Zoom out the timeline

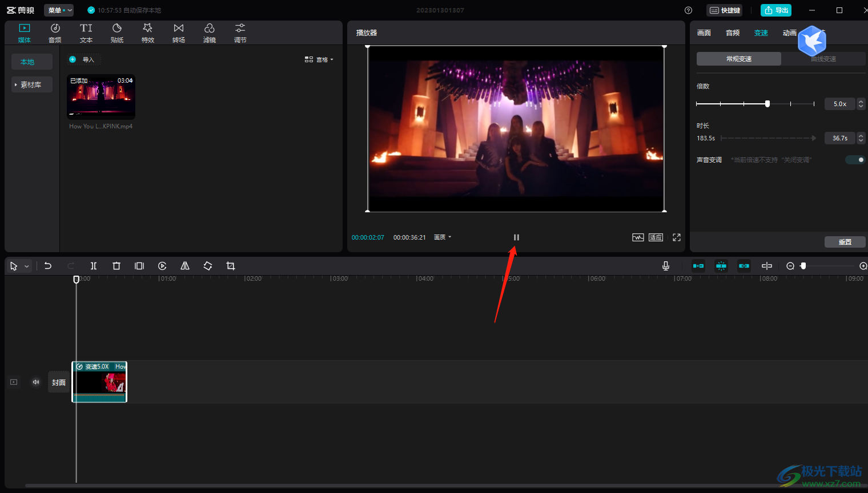coord(790,266)
